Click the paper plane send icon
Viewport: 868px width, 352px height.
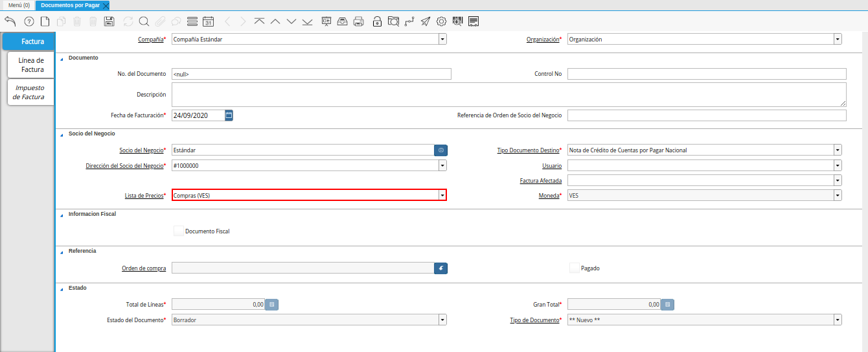pos(425,21)
